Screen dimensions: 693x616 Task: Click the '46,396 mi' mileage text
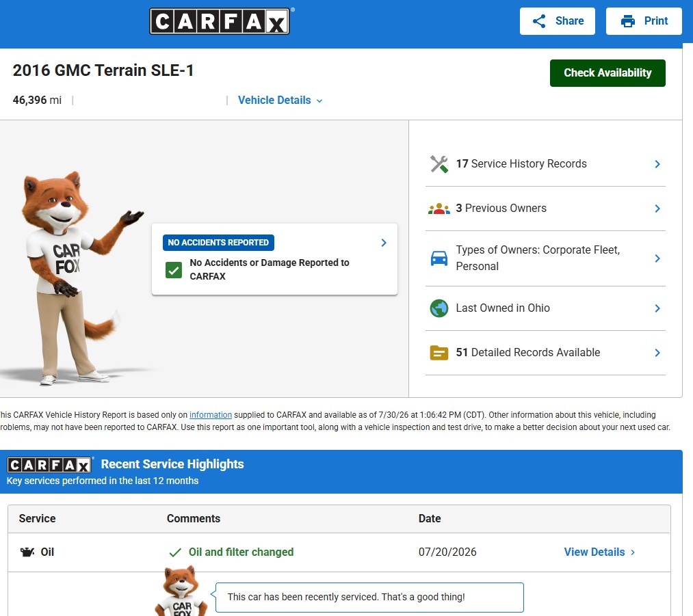click(x=37, y=101)
